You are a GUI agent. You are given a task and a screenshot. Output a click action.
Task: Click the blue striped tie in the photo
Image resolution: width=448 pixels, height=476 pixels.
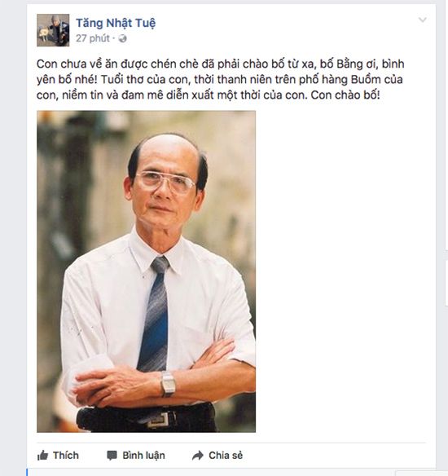point(155,314)
